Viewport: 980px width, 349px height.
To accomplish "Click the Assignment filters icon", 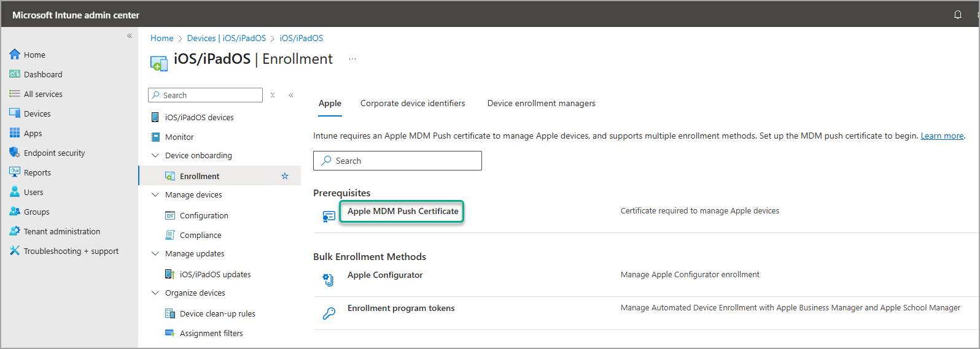I will pyautogui.click(x=170, y=333).
